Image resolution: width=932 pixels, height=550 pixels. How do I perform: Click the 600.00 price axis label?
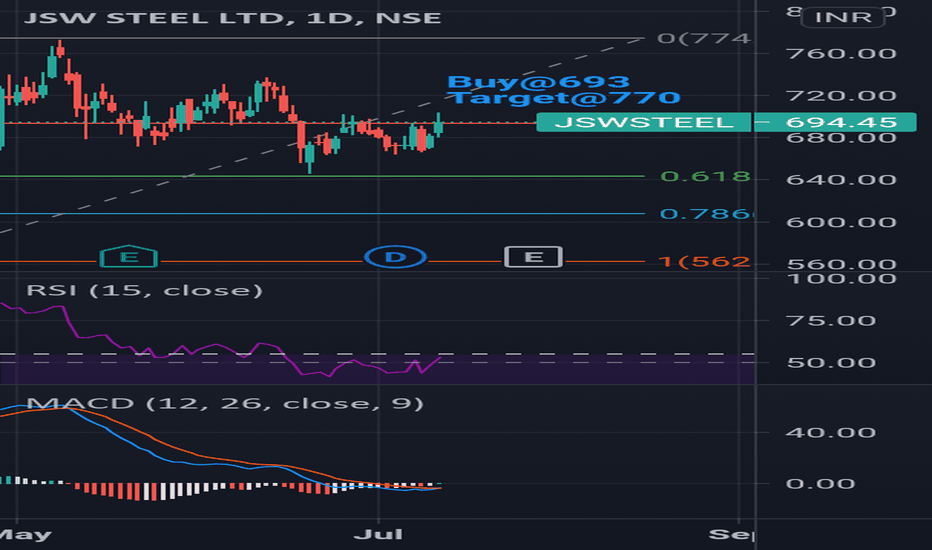(x=841, y=222)
